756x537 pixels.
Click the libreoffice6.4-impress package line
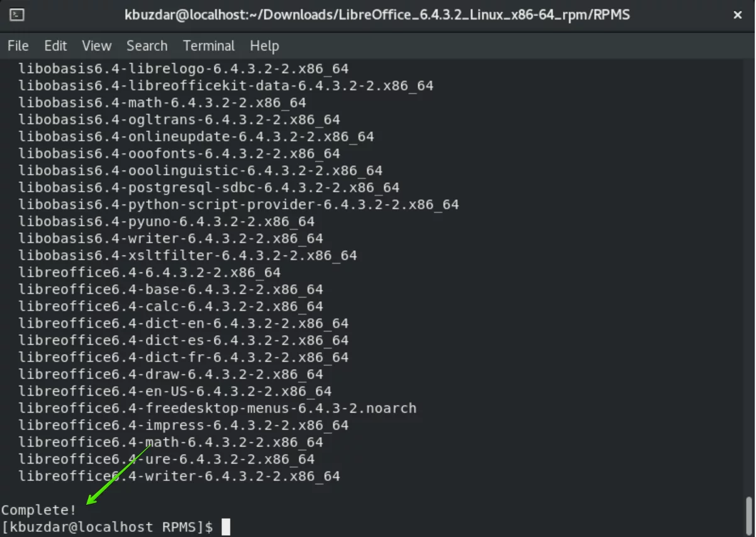[x=184, y=425]
